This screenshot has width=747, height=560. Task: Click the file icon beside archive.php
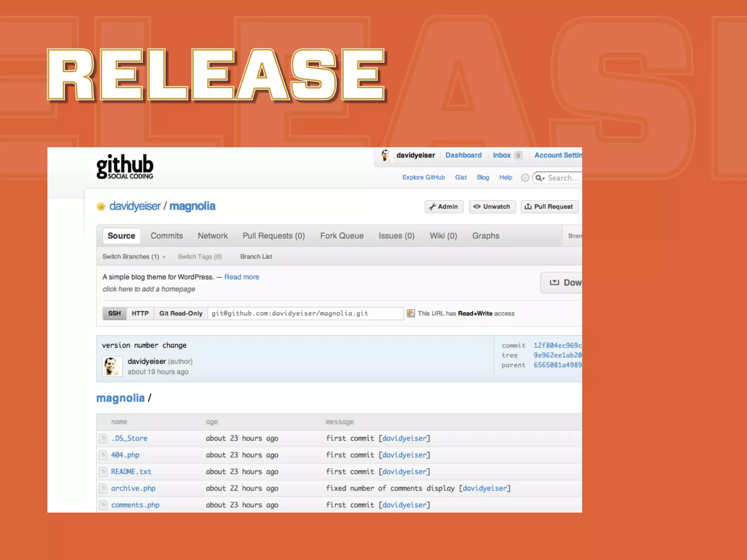(x=103, y=489)
